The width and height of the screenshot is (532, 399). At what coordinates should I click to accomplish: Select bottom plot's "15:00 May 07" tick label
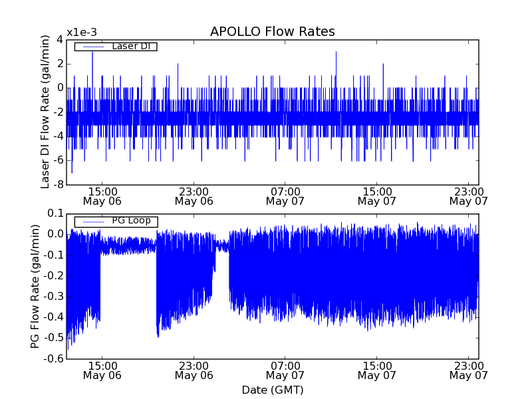(376, 370)
